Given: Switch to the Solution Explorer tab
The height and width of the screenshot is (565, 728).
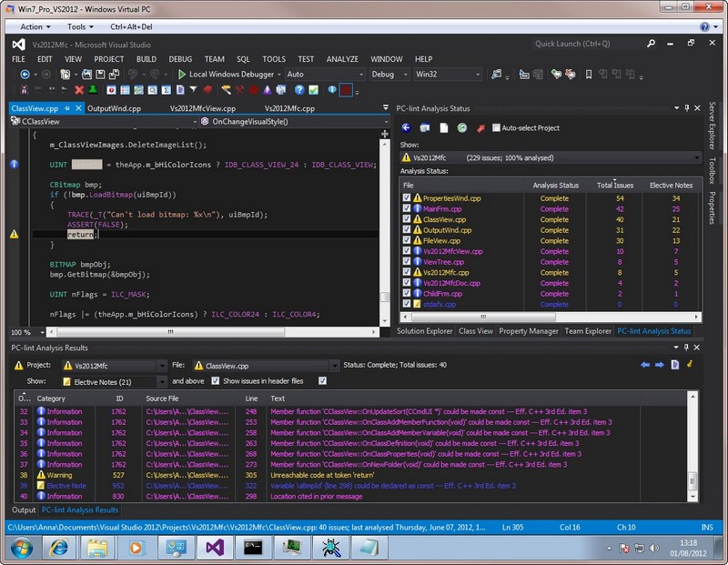Looking at the screenshot, I should 424,331.
